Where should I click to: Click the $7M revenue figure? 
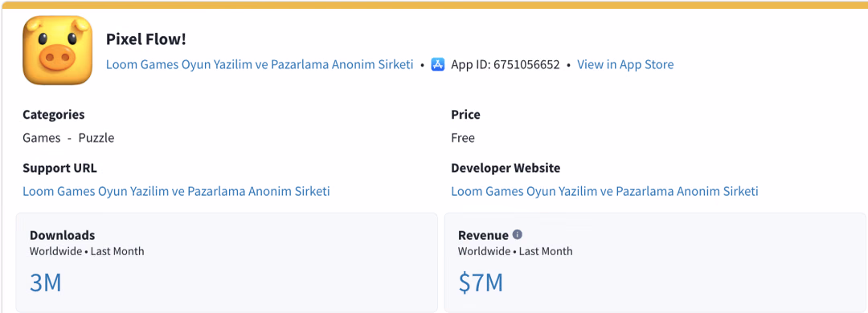tap(481, 283)
